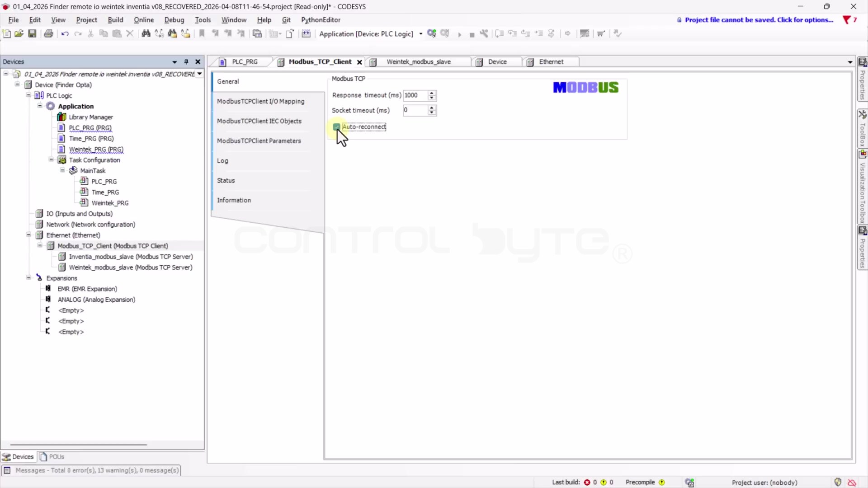Open ModbusTCPClient Parameters page

click(259, 141)
